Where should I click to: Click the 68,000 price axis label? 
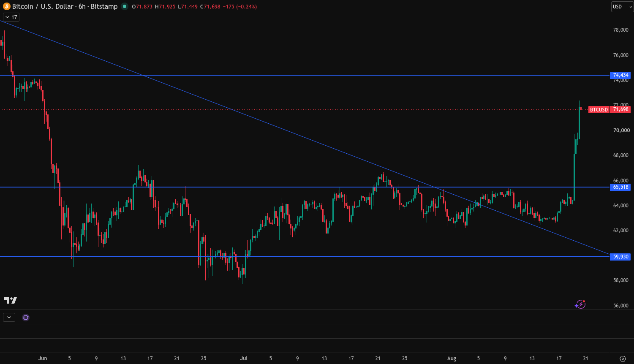pyautogui.click(x=621, y=155)
